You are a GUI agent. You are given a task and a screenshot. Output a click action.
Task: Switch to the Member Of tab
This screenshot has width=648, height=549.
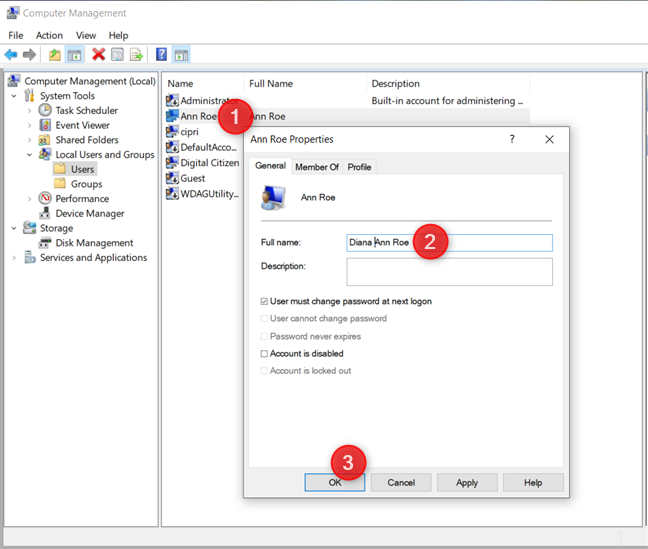(317, 167)
